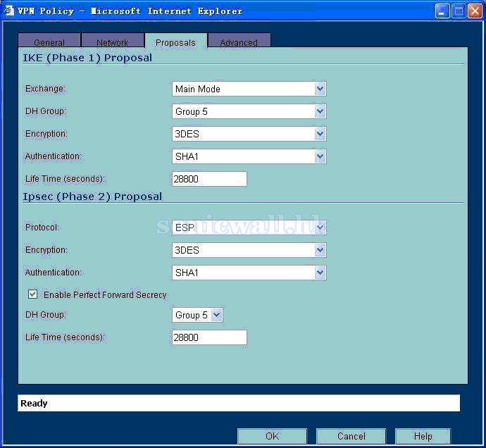
Task: Open the Protocol ESP dropdown
Action: pyautogui.click(x=249, y=228)
